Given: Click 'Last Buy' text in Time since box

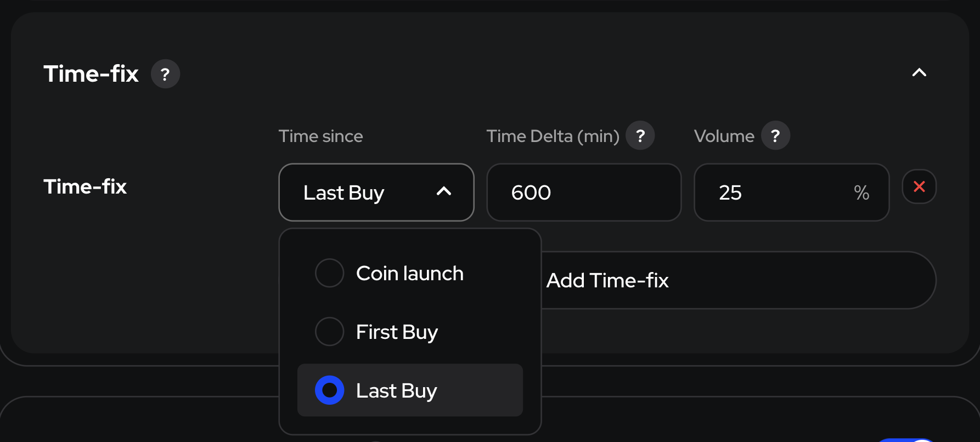Looking at the screenshot, I should pyautogui.click(x=343, y=192).
